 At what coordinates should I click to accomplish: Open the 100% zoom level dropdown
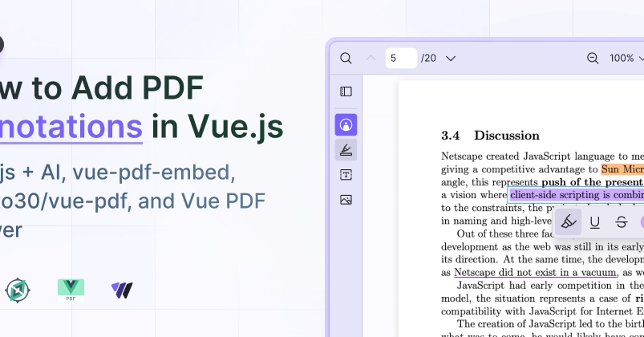tap(626, 58)
